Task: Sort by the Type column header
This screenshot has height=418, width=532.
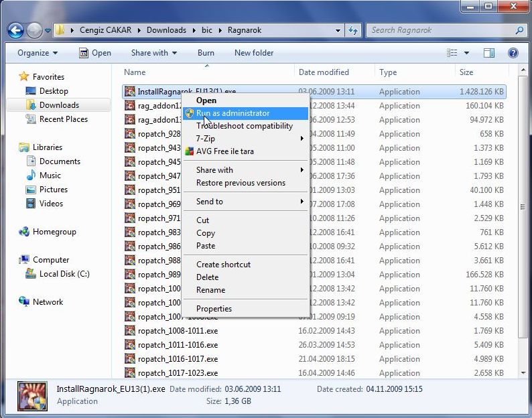Action: point(388,72)
